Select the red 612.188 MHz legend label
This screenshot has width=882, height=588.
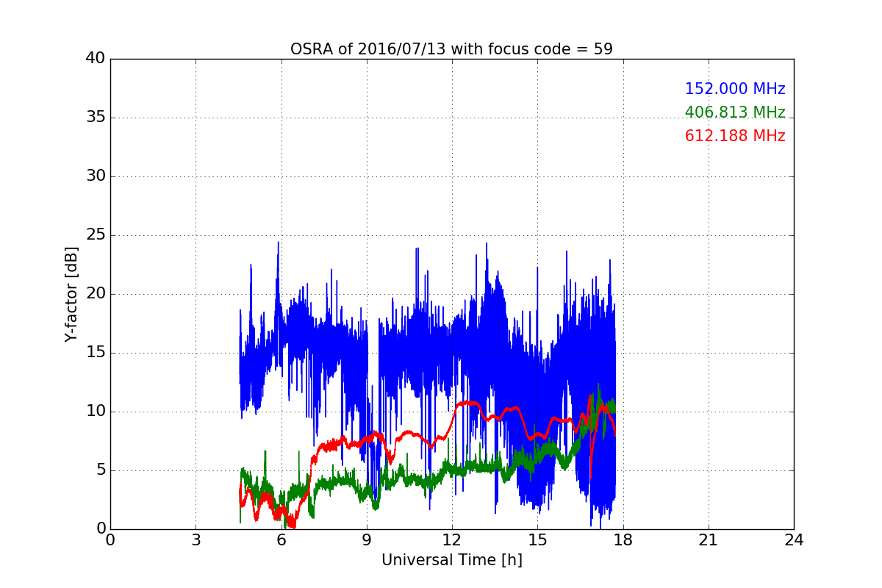point(735,136)
